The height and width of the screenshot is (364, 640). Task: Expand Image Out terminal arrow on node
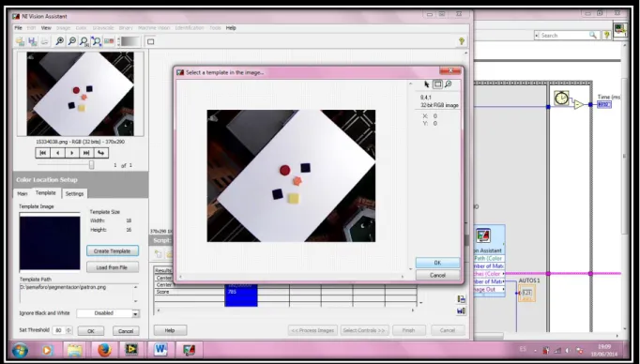[x=504, y=289]
